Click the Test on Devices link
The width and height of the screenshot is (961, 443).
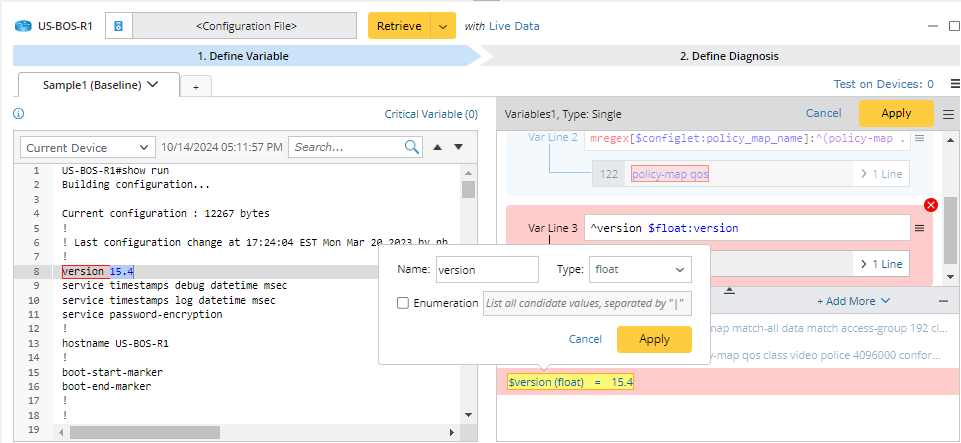pyautogui.click(x=883, y=85)
